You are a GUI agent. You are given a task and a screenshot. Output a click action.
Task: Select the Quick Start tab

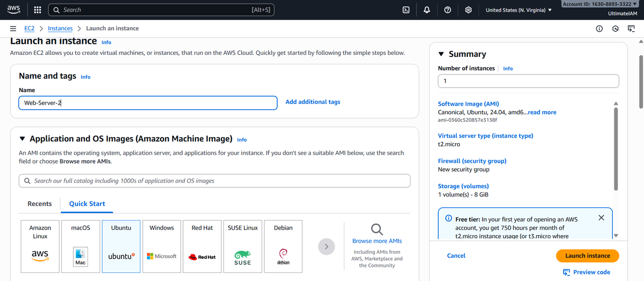87,204
